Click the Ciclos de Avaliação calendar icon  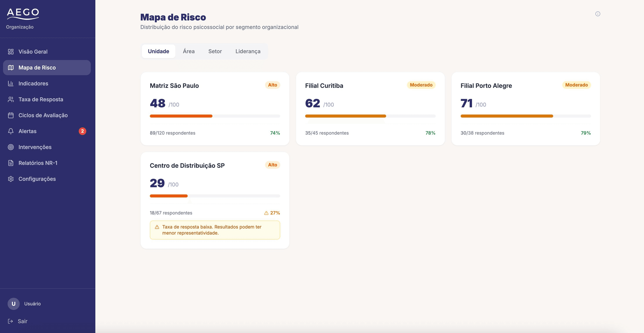[x=11, y=115]
